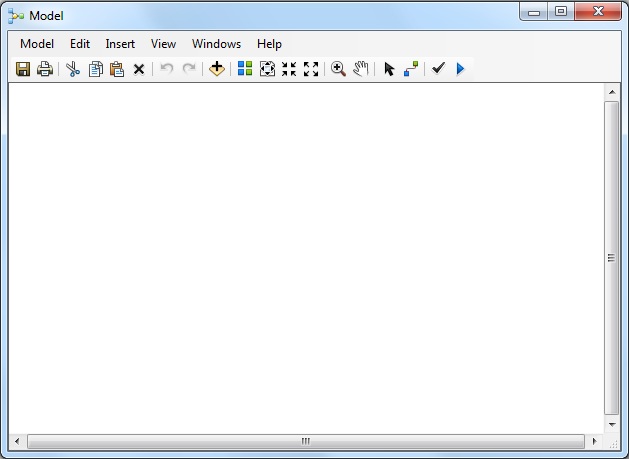The width and height of the screenshot is (629, 459).
Task: Save the model with the floppy disk icon
Action: coord(23,69)
